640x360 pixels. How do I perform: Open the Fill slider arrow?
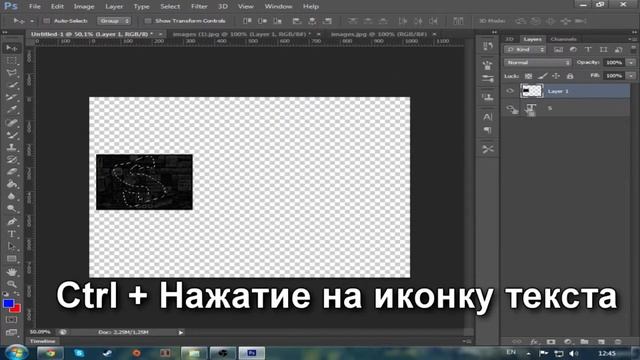coord(631,76)
